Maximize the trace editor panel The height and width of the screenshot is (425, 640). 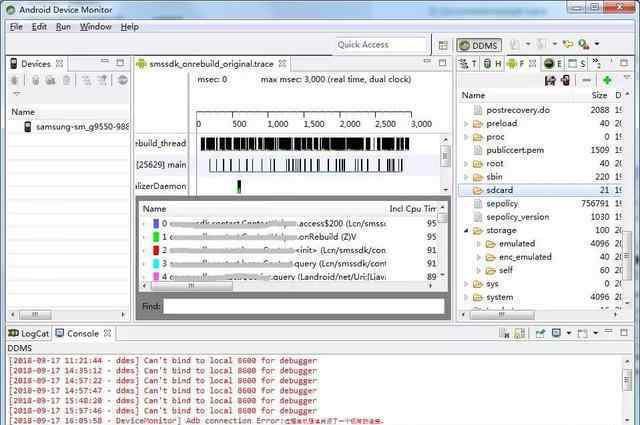pos(442,63)
